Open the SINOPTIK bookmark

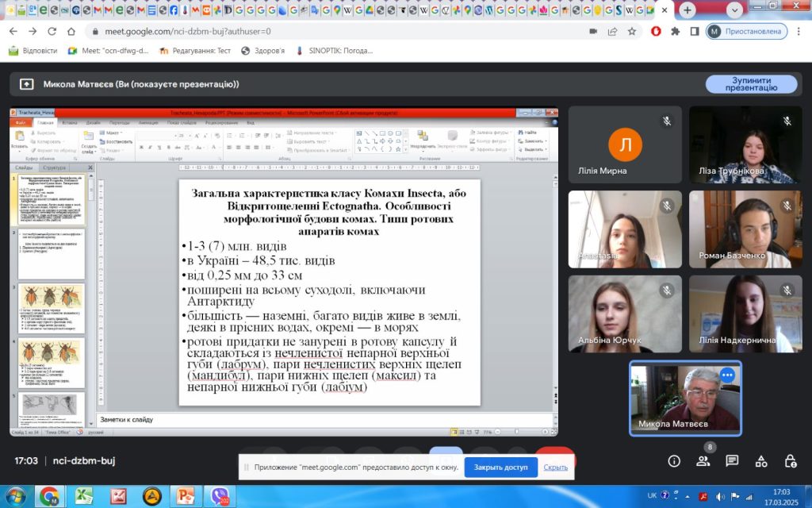click(x=334, y=50)
